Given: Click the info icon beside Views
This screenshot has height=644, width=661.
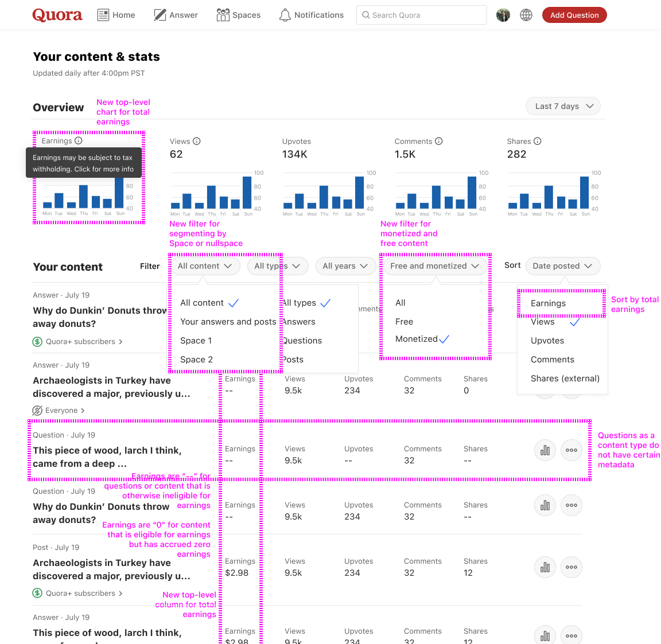Looking at the screenshot, I should (x=196, y=141).
